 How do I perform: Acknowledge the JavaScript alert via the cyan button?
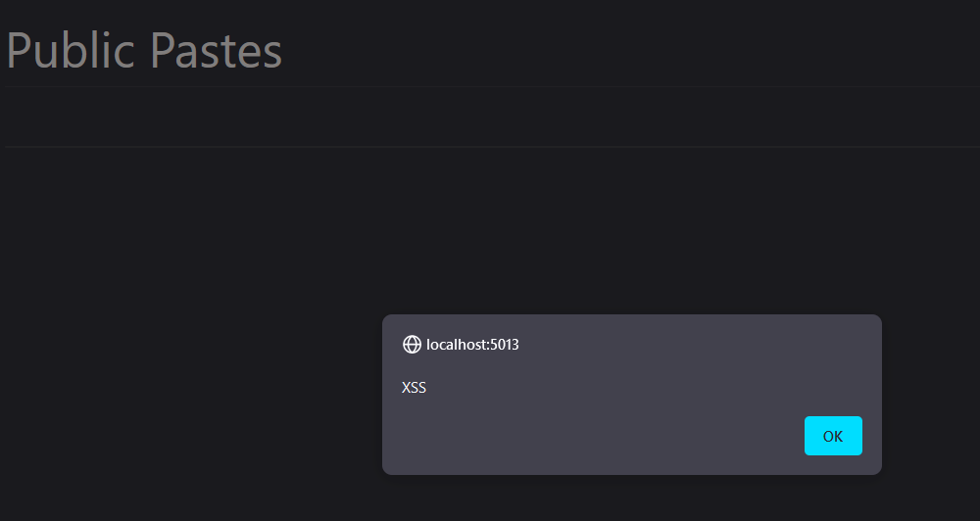[833, 436]
